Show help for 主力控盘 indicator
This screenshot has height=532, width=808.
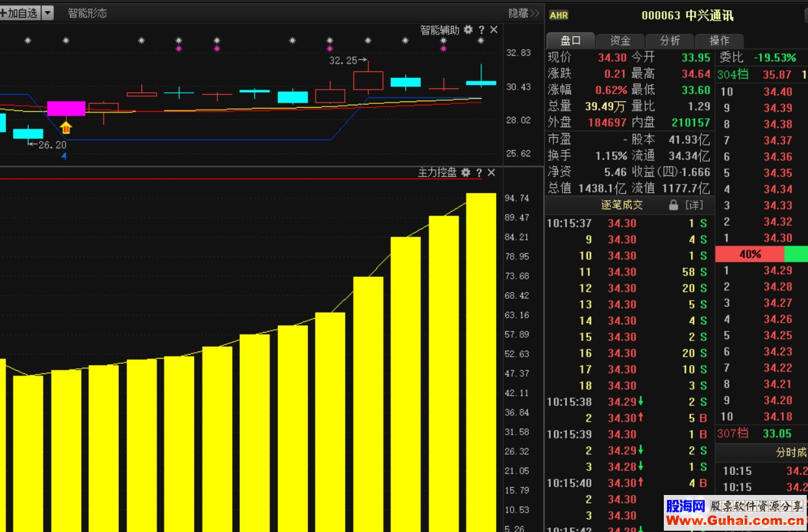479,172
